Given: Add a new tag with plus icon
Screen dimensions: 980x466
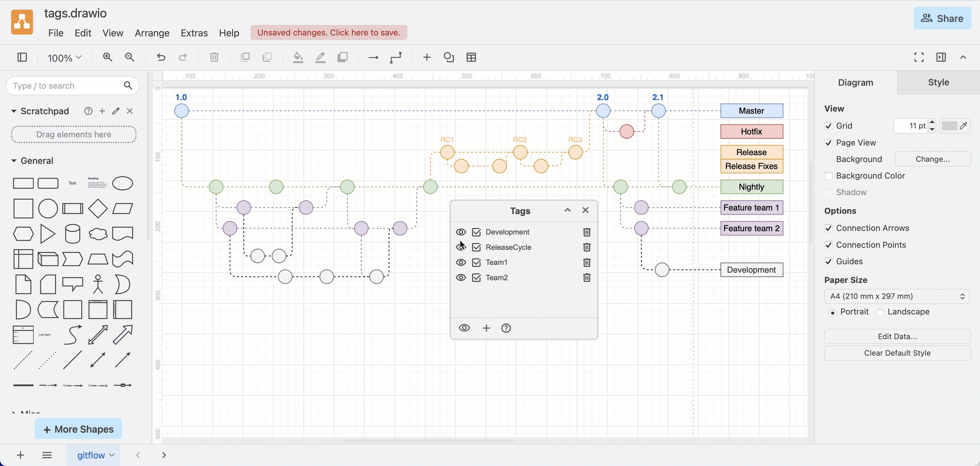Looking at the screenshot, I should (x=486, y=328).
